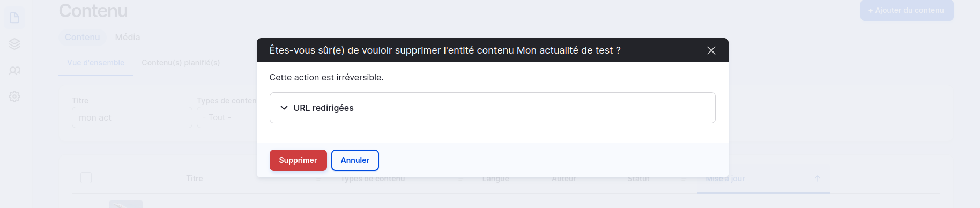Select the Contenu pill tab
980x208 pixels.
(x=82, y=37)
